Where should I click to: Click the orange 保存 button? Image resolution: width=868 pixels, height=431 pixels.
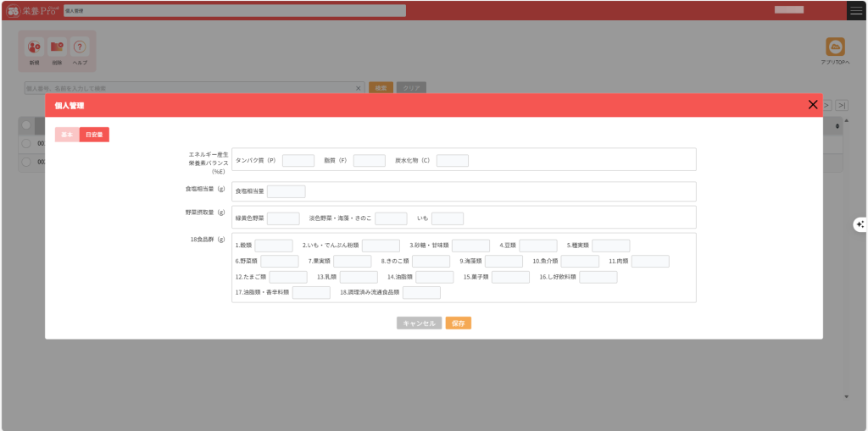click(x=458, y=323)
